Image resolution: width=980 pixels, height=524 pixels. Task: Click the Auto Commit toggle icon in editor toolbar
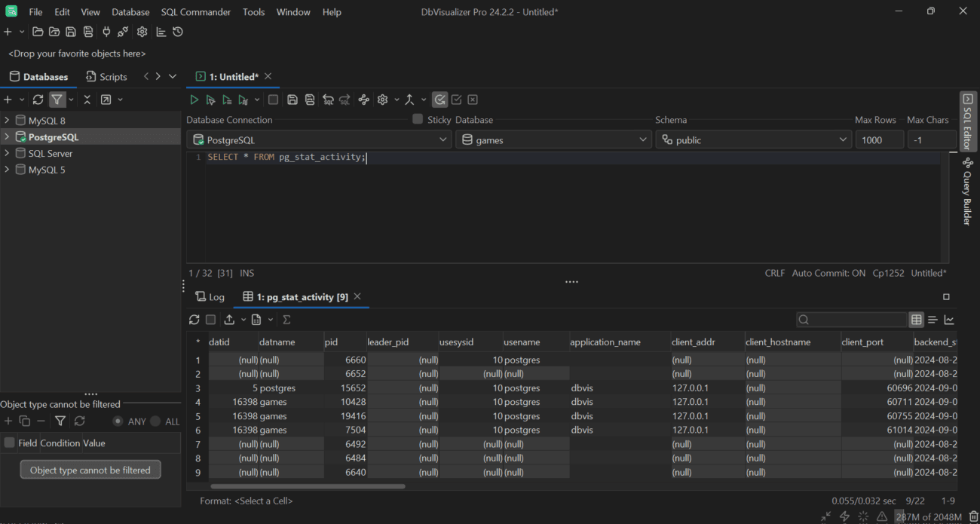[440, 100]
